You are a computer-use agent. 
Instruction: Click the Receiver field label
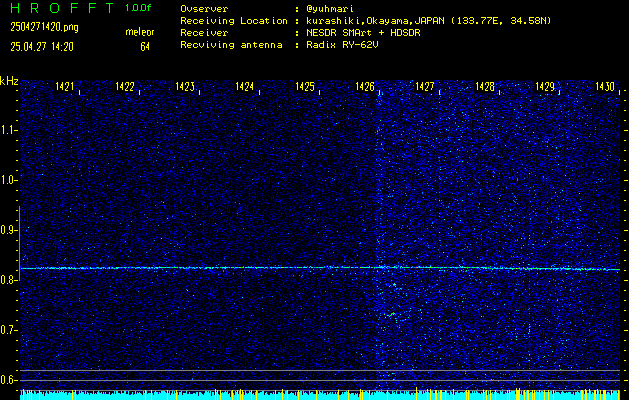click(204, 33)
